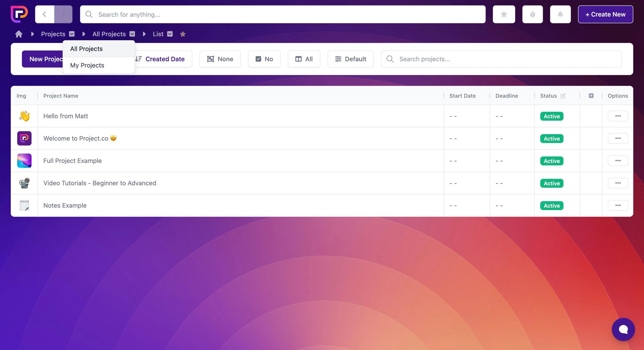
Task: Go to the home breadcrumb icon
Action: coord(19,34)
